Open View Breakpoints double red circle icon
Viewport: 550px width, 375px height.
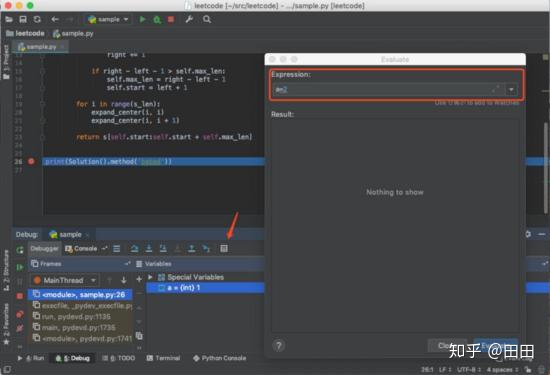tap(20, 314)
